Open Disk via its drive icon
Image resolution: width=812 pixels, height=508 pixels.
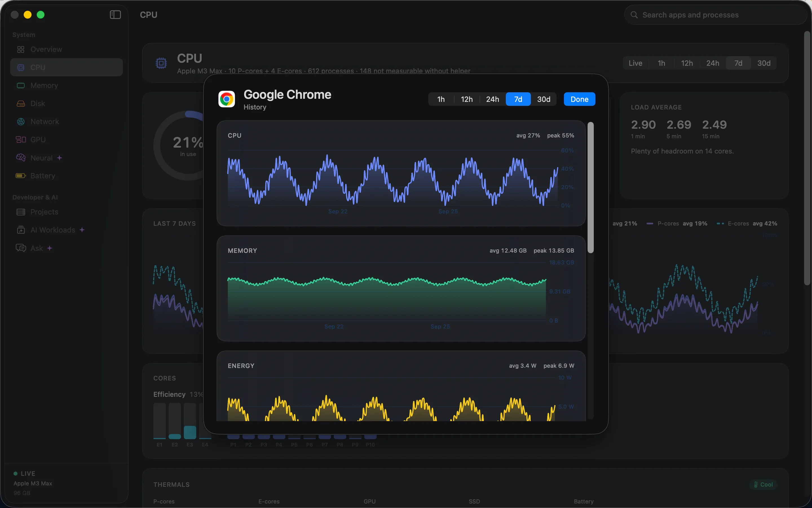click(21, 104)
